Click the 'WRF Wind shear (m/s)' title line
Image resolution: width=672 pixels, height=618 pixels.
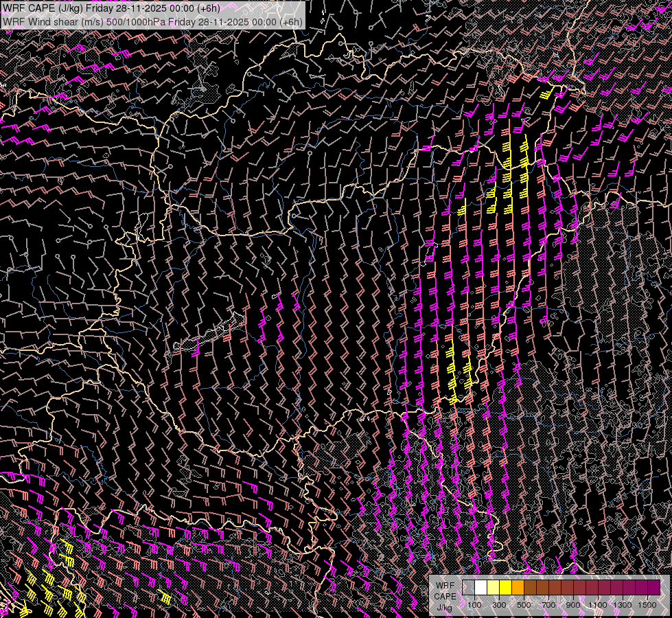[152, 21]
